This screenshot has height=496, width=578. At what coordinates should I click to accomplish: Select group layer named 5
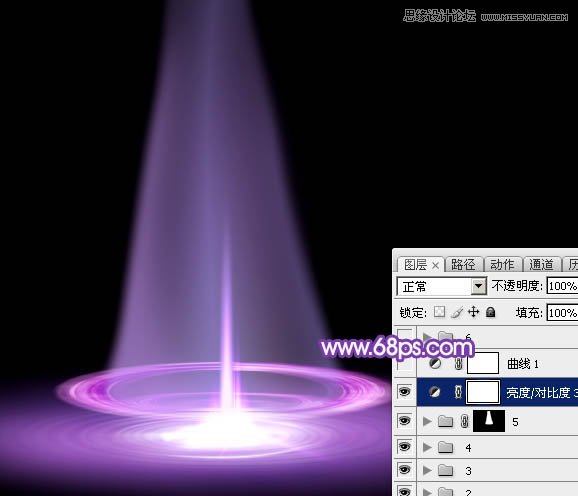coord(515,422)
